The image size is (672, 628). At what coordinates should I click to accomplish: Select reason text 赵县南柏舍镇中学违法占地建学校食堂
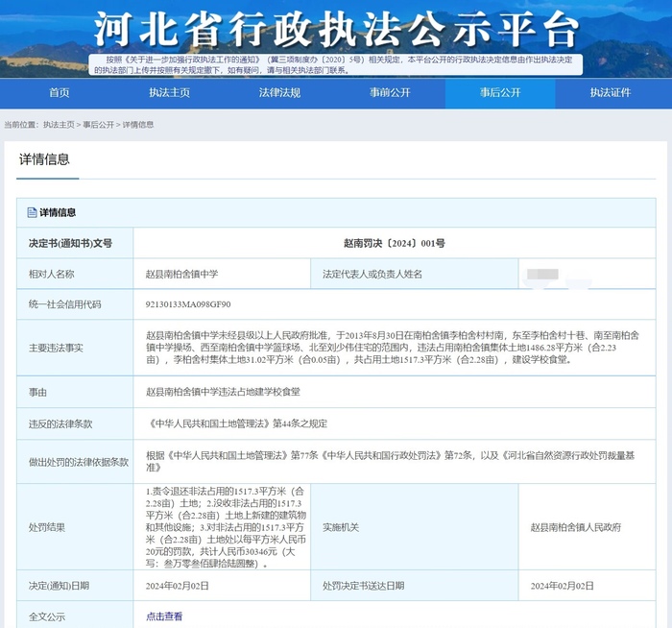223,392
